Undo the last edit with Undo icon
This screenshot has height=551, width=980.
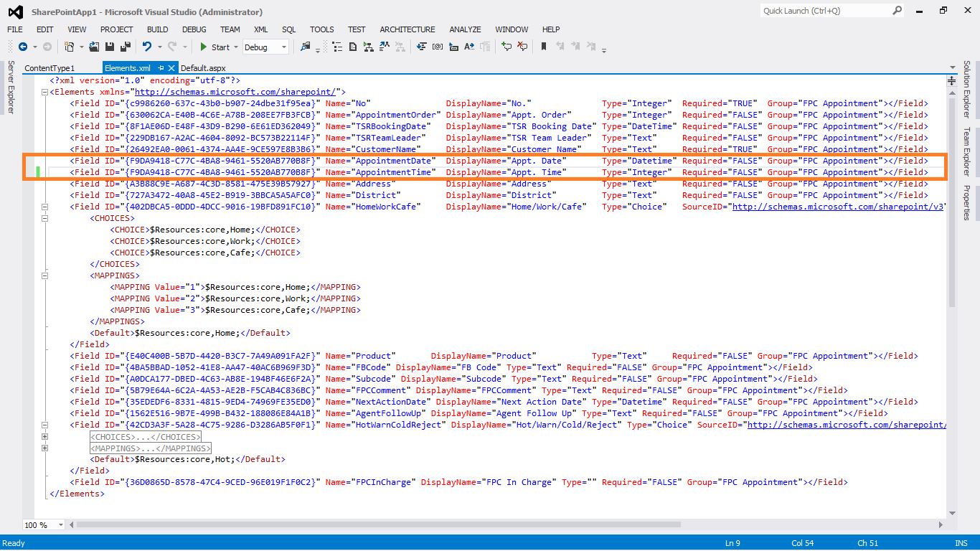(x=146, y=47)
